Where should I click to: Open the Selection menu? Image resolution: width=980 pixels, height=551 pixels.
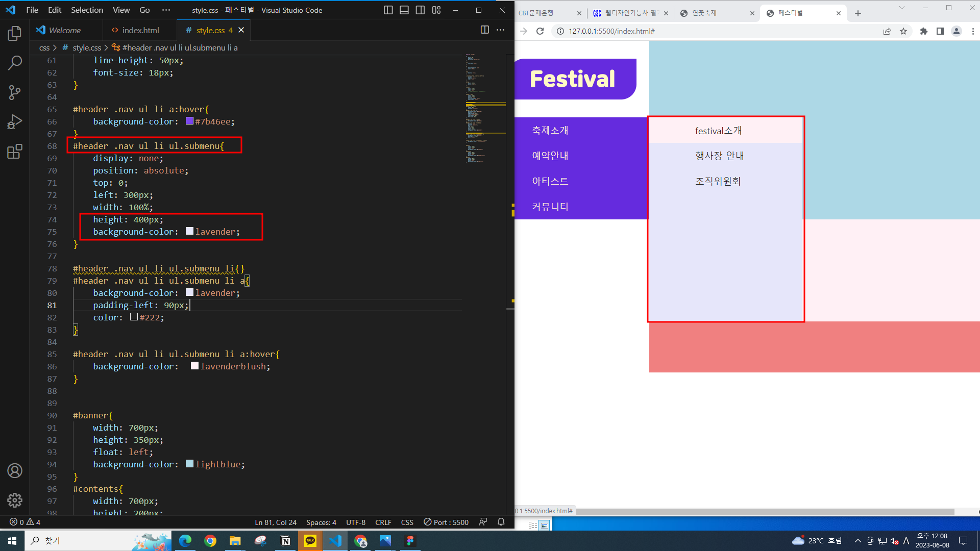pos(87,10)
